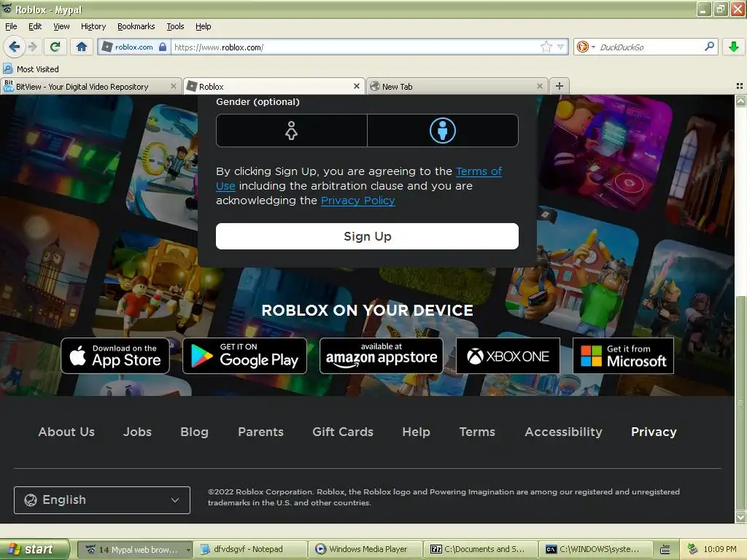
Task: Open the tab groups grid icon
Action: (740, 86)
